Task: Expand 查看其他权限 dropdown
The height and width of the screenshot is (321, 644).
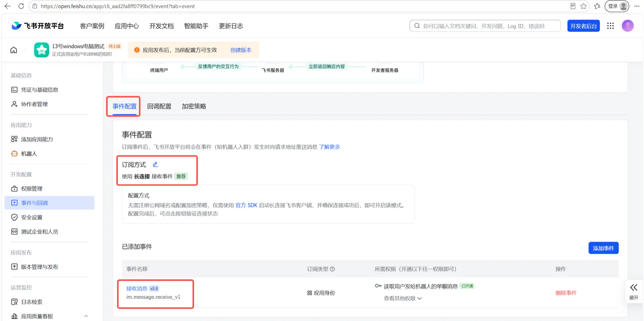Action: pyautogui.click(x=403, y=298)
